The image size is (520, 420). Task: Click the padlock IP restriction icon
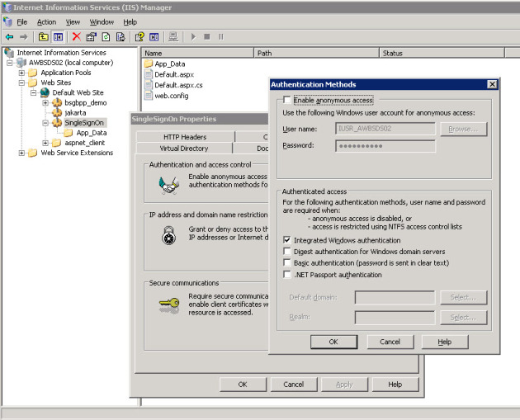click(x=169, y=235)
